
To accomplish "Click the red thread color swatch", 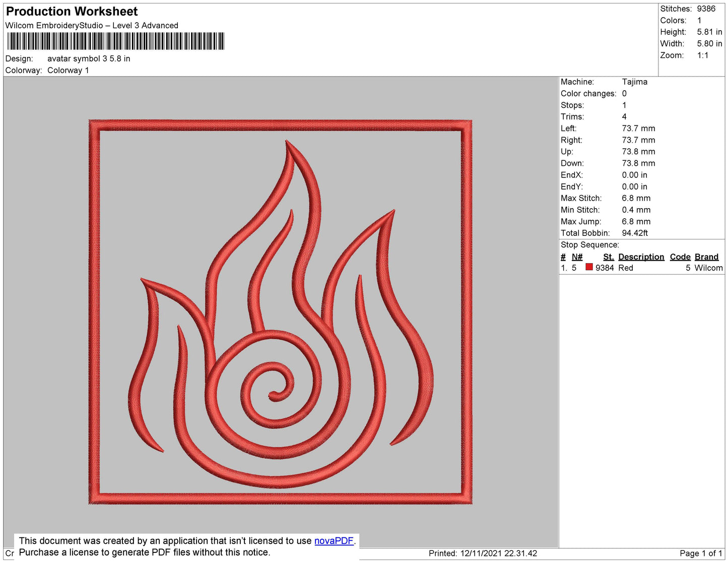I will click(589, 267).
